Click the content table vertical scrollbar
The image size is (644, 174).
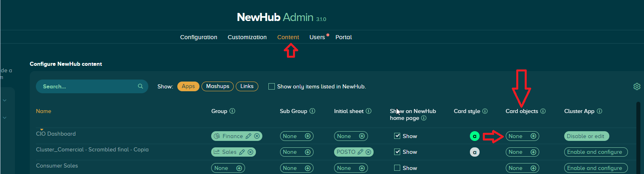click(x=638, y=137)
